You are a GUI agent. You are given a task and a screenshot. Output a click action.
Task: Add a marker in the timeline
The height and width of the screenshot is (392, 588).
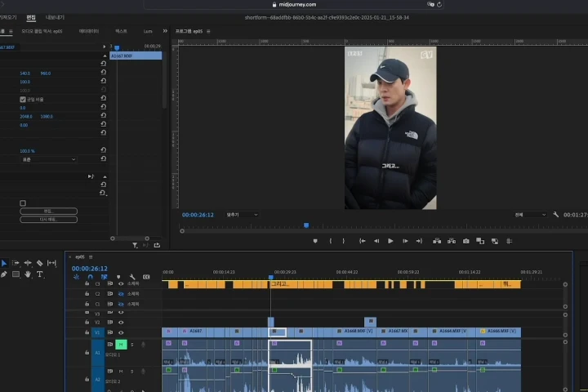[118, 277]
